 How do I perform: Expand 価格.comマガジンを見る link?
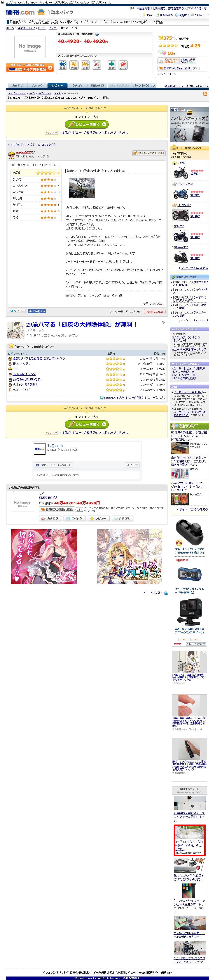[193, 509]
